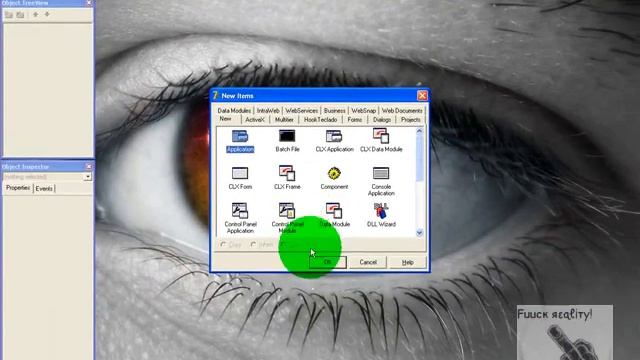The height and width of the screenshot is (360, 640).
Task: Select the CLX Application icon
Action: [334, 136]
